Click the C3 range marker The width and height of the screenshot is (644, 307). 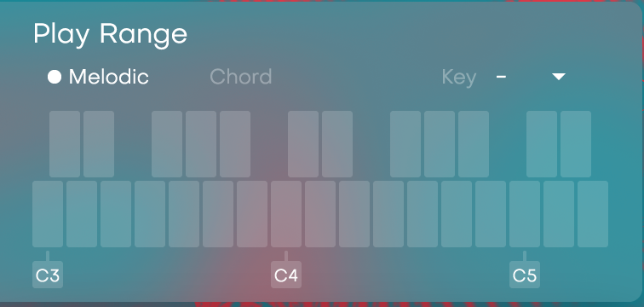48,274
